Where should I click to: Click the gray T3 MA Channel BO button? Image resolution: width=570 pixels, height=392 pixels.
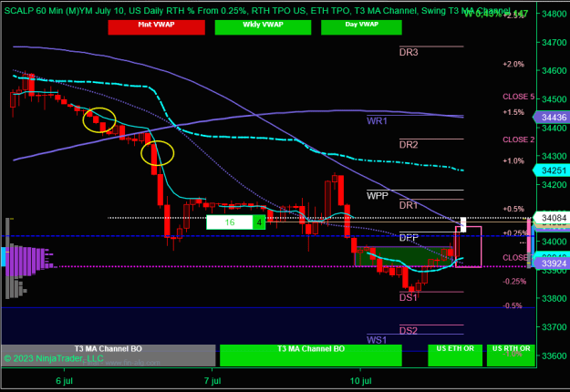(x=109, y=356)
